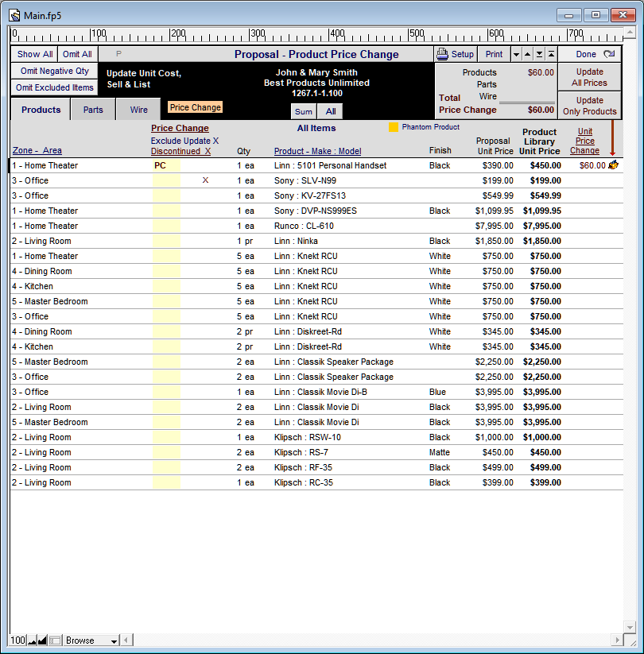Click the Omit All button
644x654 pixels.
click(x=77, y=54)
